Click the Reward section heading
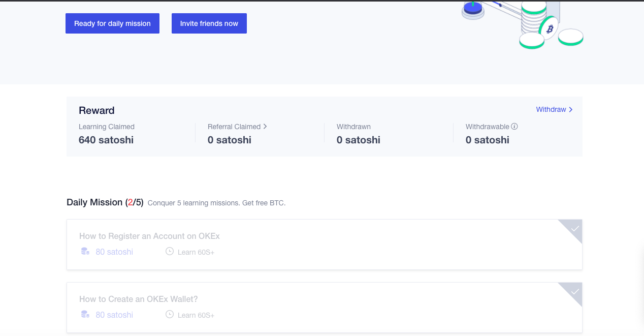644x336 pixels. (96, 110)
